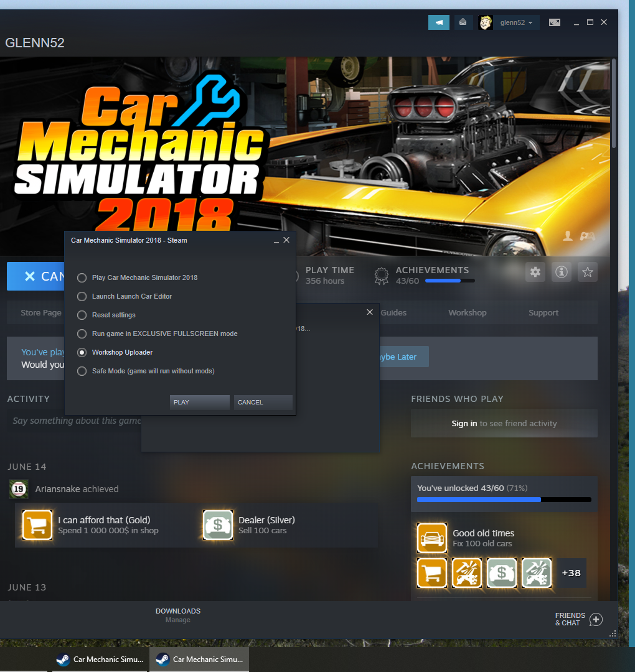Click first Car Mechanic Simu... taskbar item
635x672 pixels.
100,659
